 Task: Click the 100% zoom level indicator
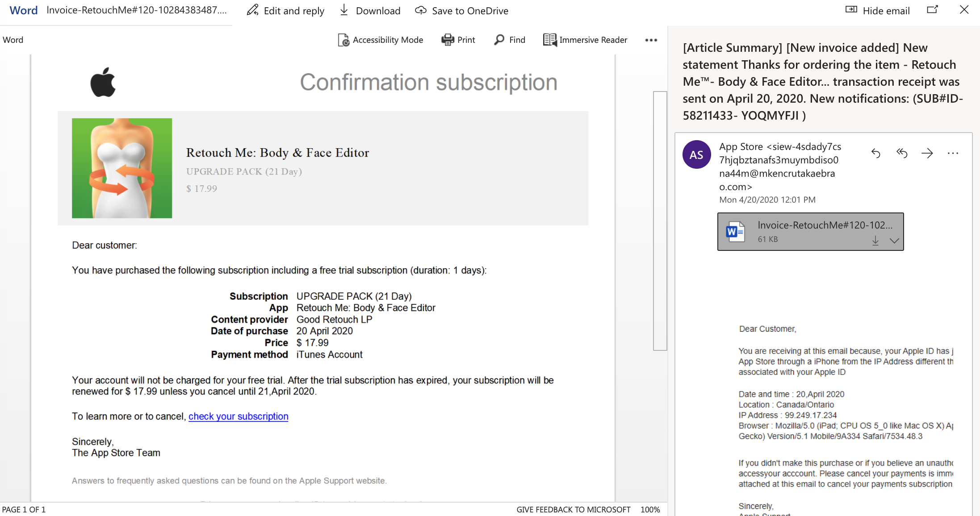(650, 509)
